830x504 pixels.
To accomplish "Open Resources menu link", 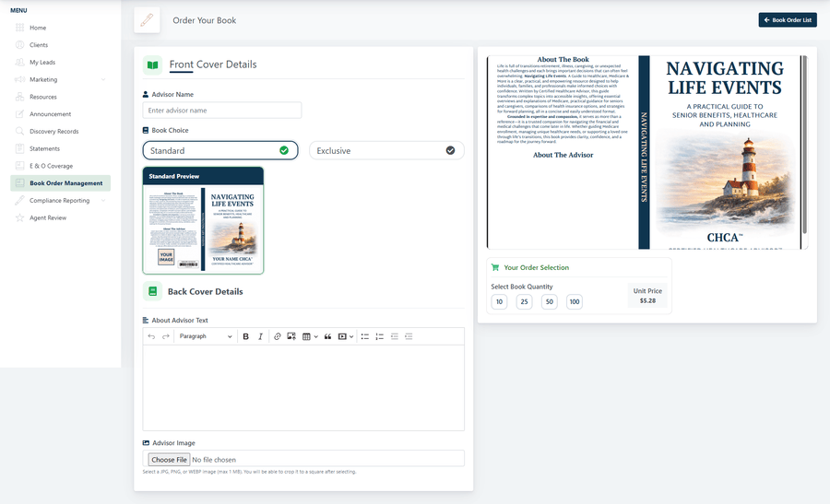I will point(42,97).
